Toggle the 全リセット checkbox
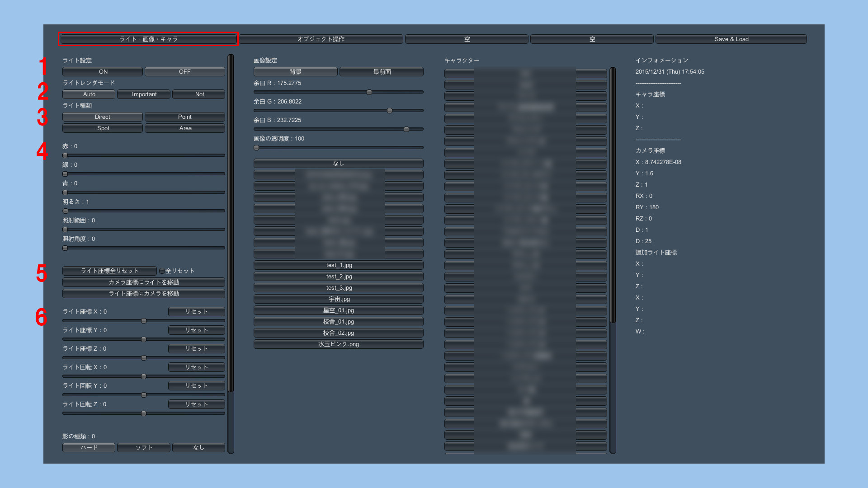This screenshot has width=868, height=488. click(162, 271)
